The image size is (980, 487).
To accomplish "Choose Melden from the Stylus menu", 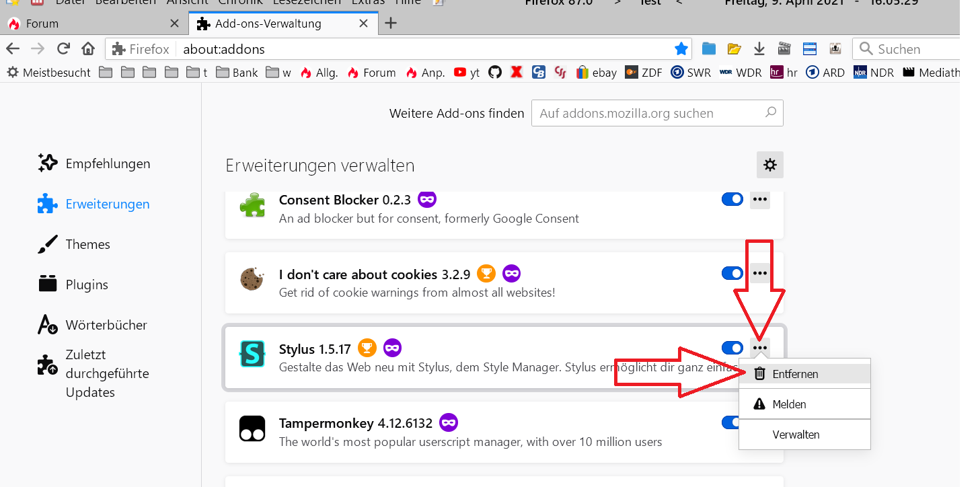I will pos(804,404).
